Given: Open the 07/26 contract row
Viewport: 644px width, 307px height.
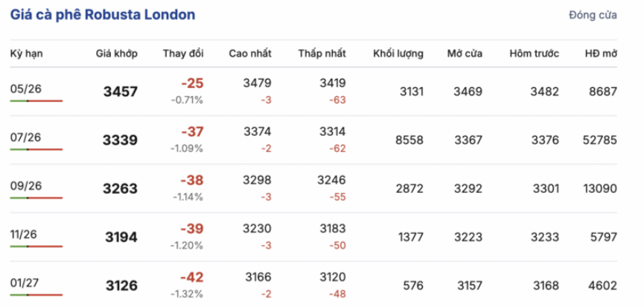Looking at the screenshot, I should (313, 140).
